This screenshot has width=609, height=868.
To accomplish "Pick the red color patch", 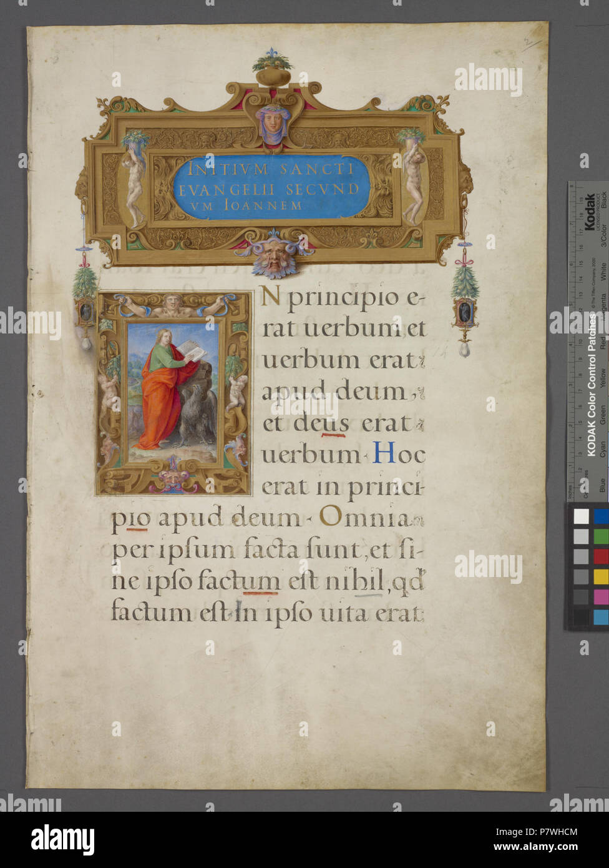I will point(601,556).
